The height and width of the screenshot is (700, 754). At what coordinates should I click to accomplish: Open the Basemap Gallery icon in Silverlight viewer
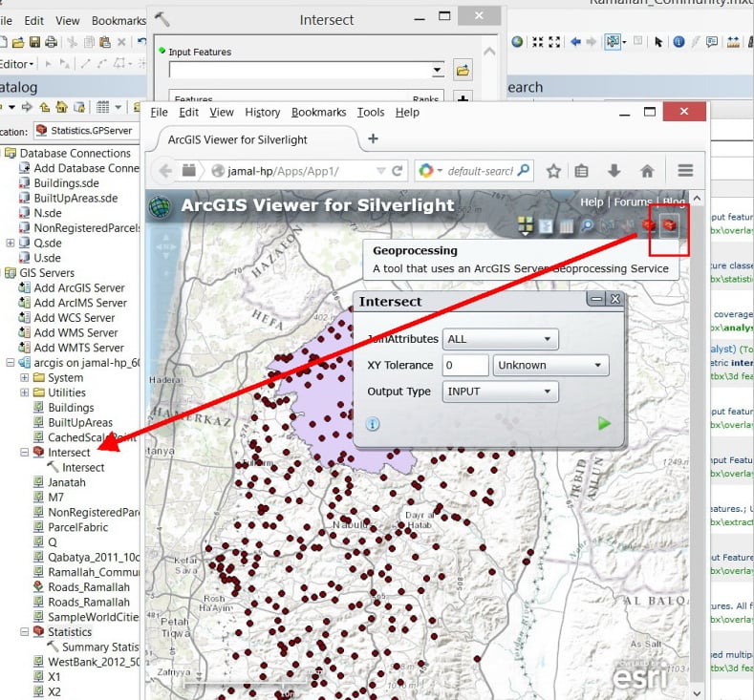(525, 224)
